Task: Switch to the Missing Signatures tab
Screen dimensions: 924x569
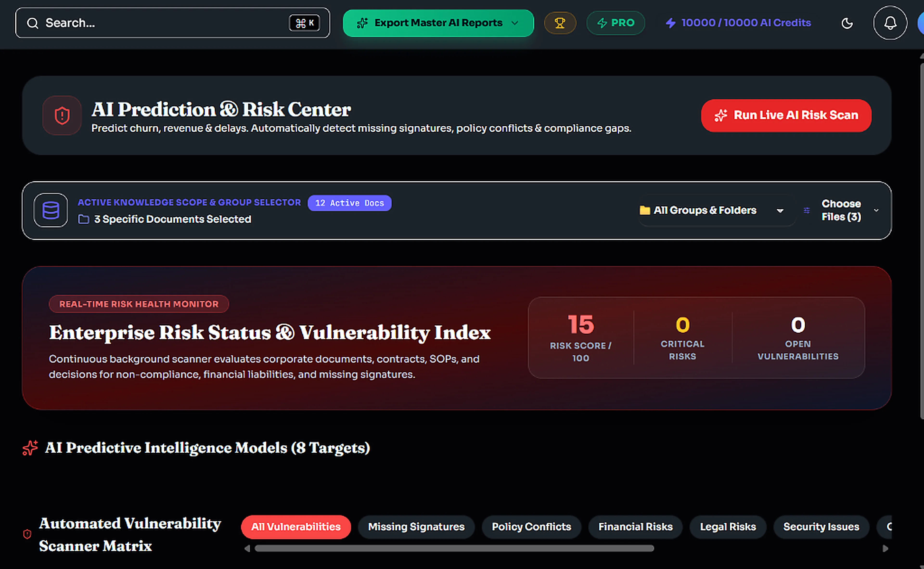Action: tap(417, 527)
